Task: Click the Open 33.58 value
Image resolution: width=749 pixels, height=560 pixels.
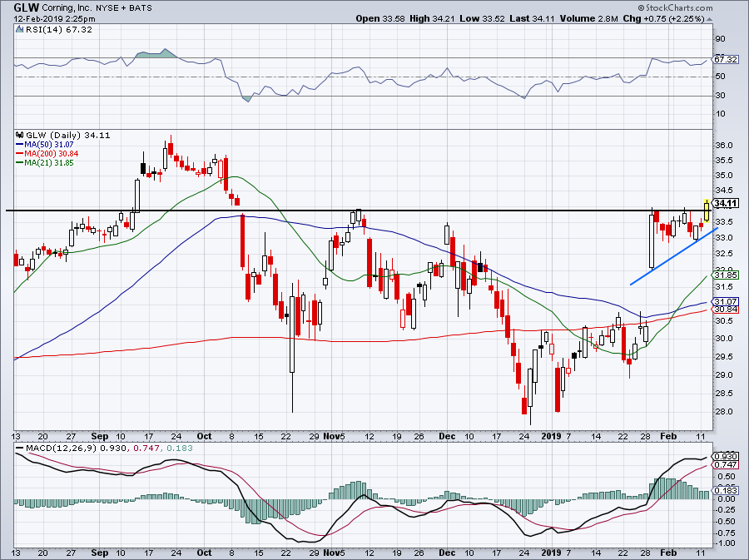Action: [x=380, y=18]
